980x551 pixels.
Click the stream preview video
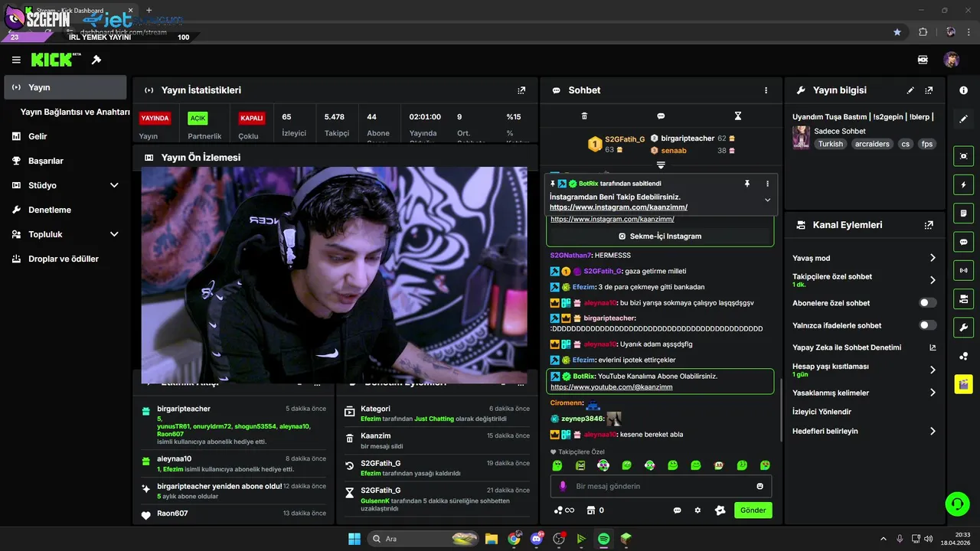coord(334,275)
